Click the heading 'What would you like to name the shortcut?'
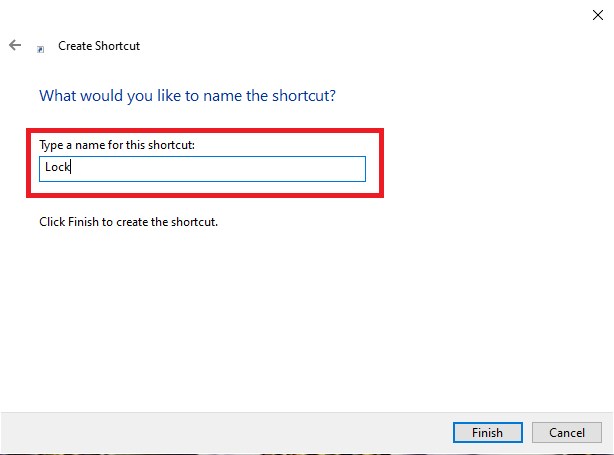The height and width of the screenshot is (455, 614). 187,96
